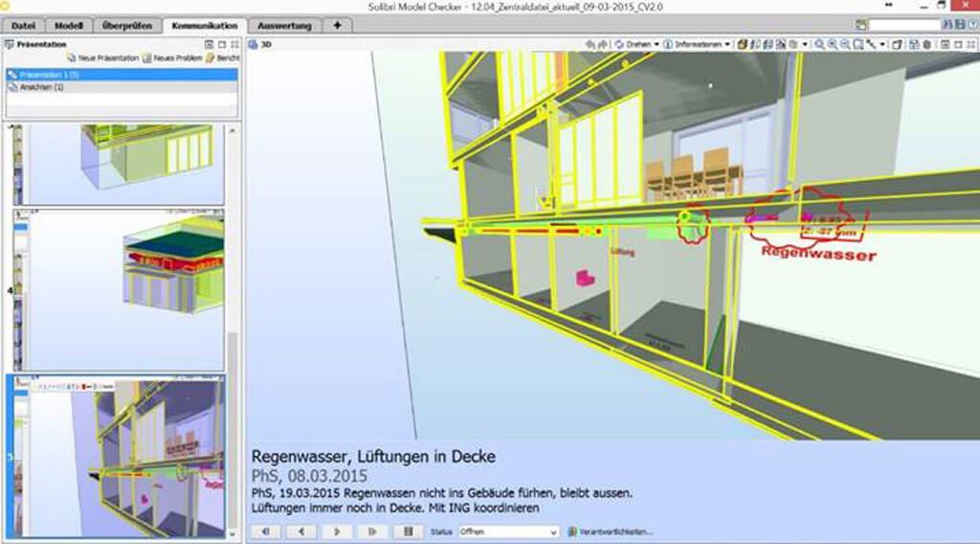
Task: Click the zoom in magnifier icon
Action: 833,44
